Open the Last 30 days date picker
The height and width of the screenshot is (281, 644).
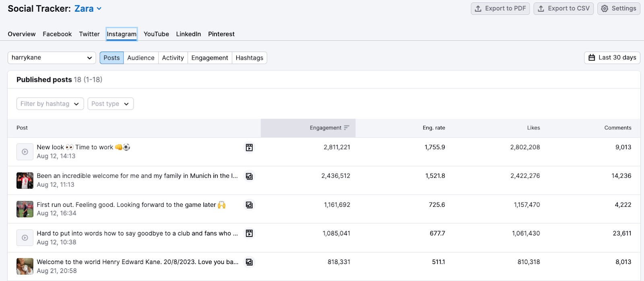tap(612, 58)
